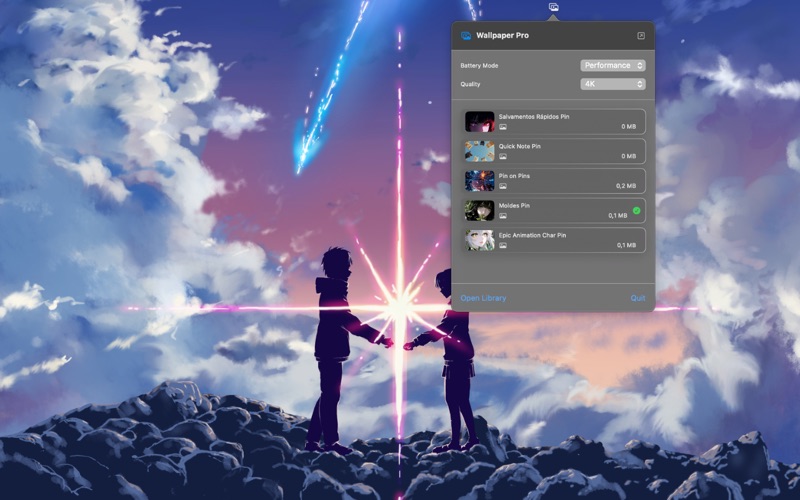
Task: Click the image type icon under Pin on Pins
Action: click(503, 186)
